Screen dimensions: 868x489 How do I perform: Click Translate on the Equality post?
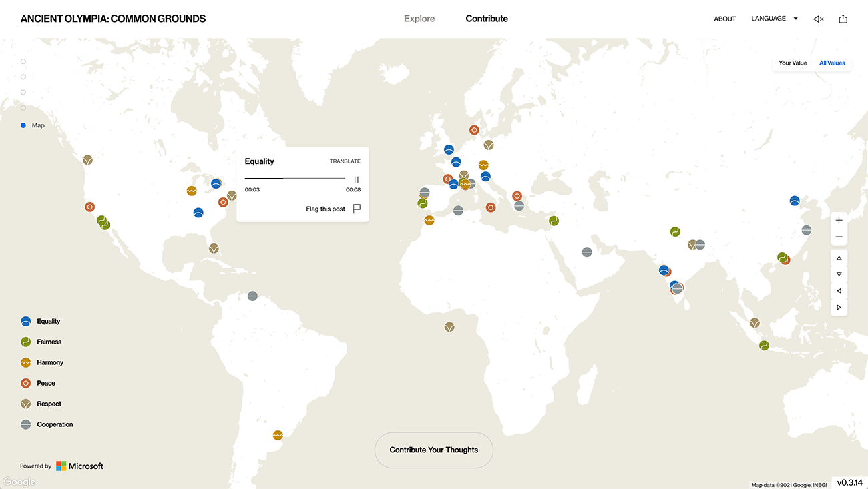click(345, 161)
